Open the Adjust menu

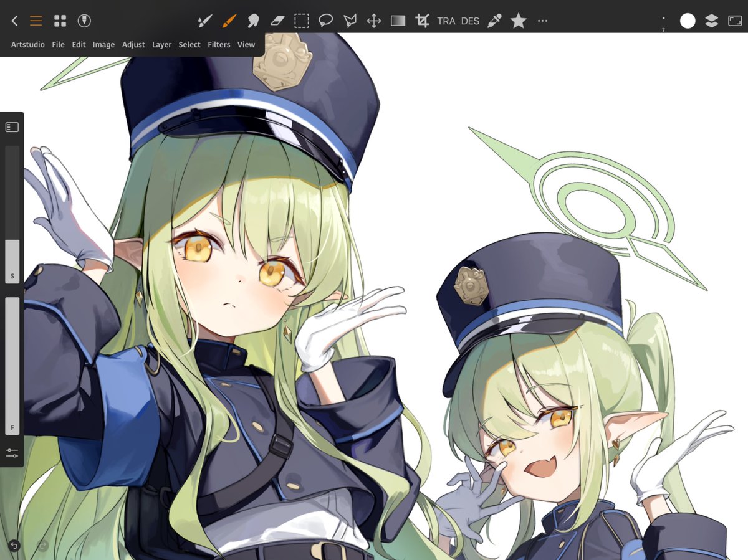click(x=133, y=45)
